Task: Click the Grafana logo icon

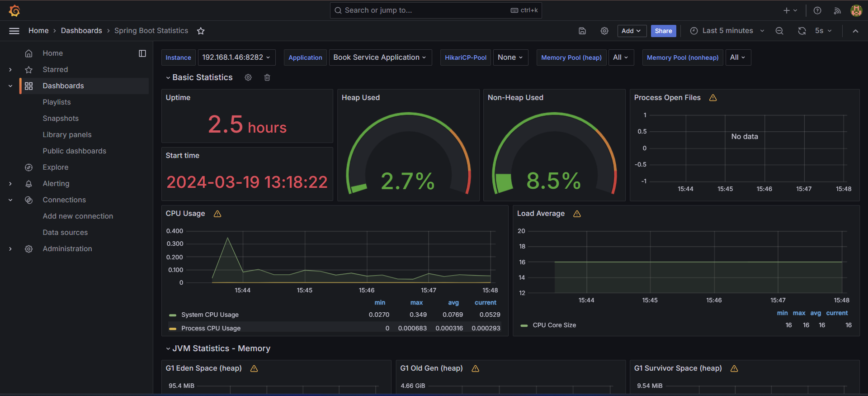Action: click(14, 10)
